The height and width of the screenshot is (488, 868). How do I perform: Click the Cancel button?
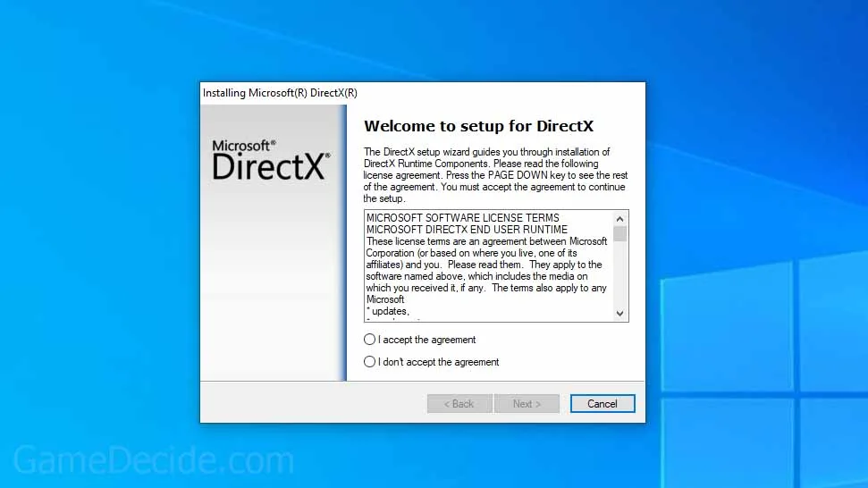pos(603,404)
